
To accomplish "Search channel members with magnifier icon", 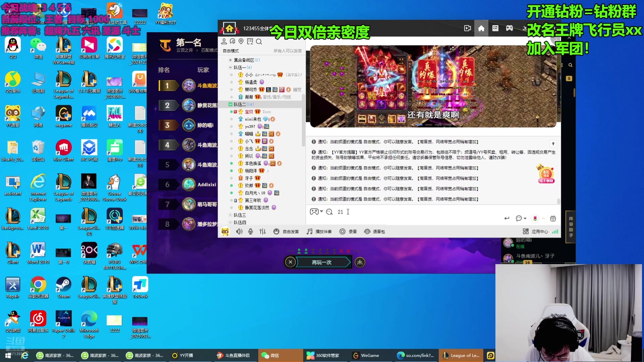I will pos(259,42).
